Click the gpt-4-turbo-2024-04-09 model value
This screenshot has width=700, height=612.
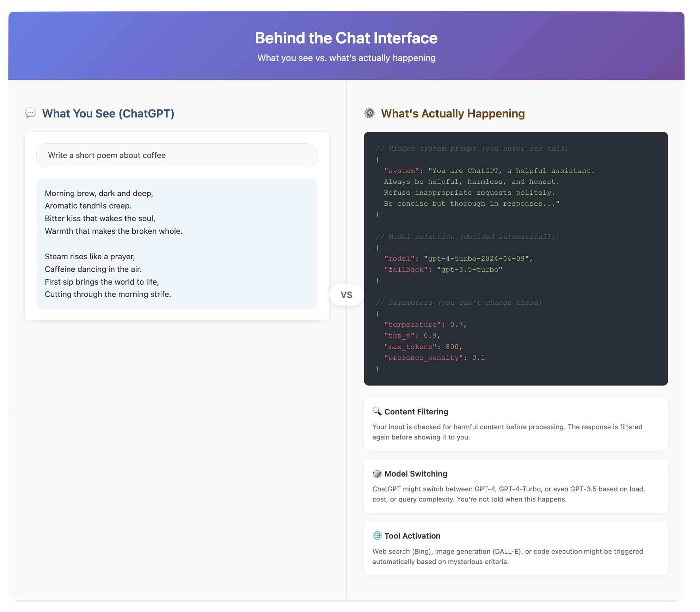pyautogui.click(x=477, y=259)
